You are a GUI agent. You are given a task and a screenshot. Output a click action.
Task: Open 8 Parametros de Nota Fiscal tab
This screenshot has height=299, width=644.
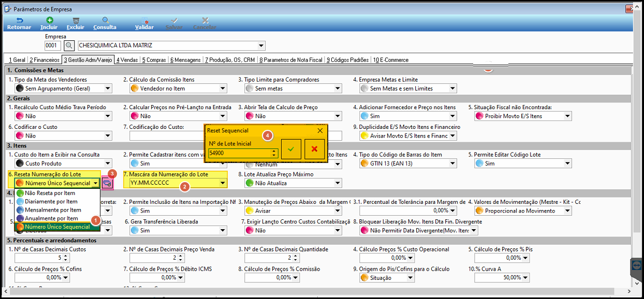[x=291, y=60]
